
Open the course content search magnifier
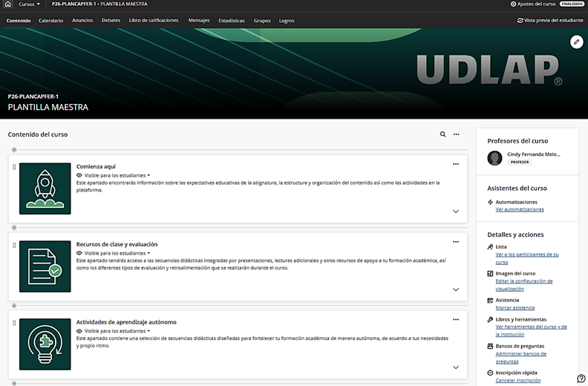coord(443,134)
